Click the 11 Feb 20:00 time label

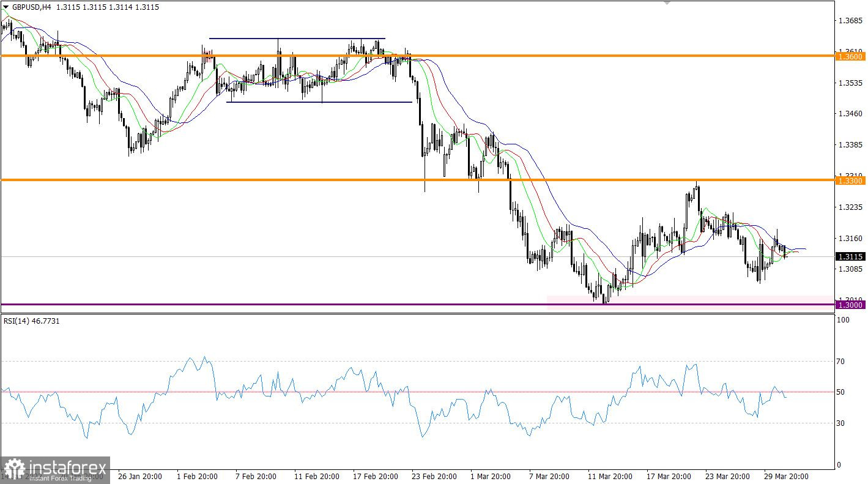pyautogui.click(x=316, y=476)
